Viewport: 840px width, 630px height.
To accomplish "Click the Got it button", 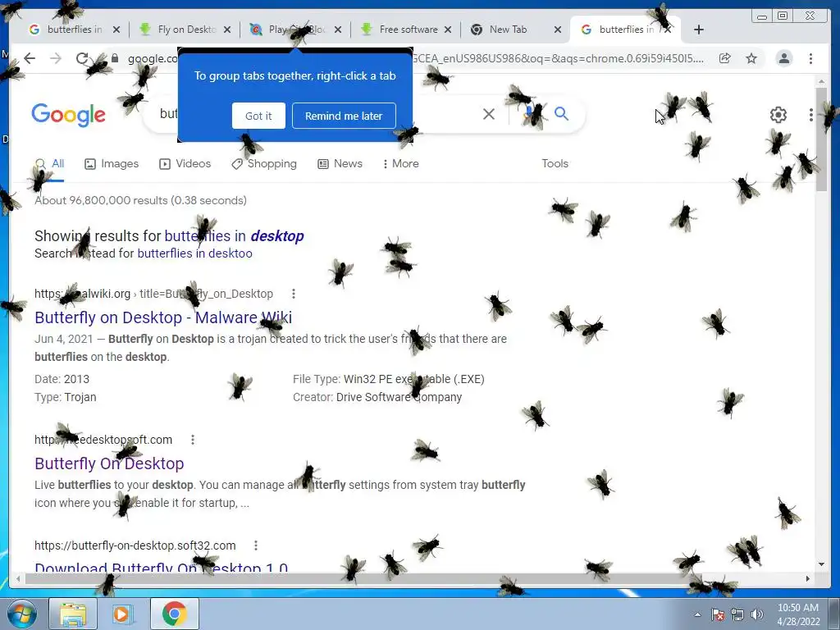I will [258, 116].
